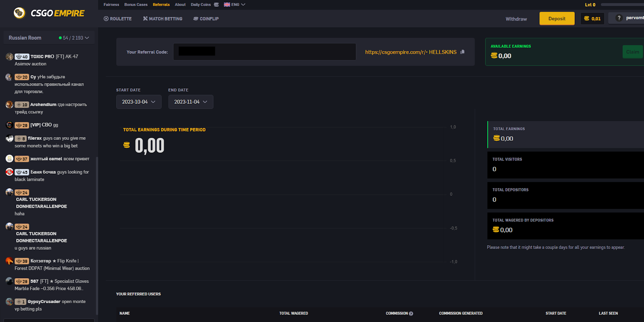Open the Start Date dropdown
644x322 pixels.
pyautogui.click(x=139, y=102)
